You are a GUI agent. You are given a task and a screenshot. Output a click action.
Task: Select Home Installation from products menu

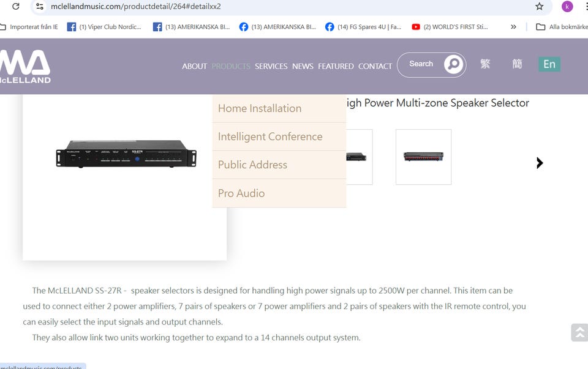pyautogui.click(x=260, y=108)
